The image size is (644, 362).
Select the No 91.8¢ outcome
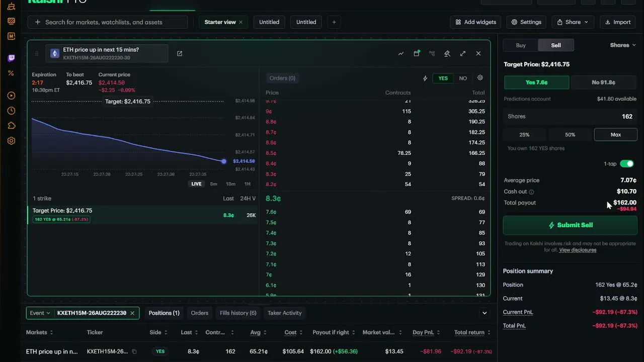click(x=604, y=82)
